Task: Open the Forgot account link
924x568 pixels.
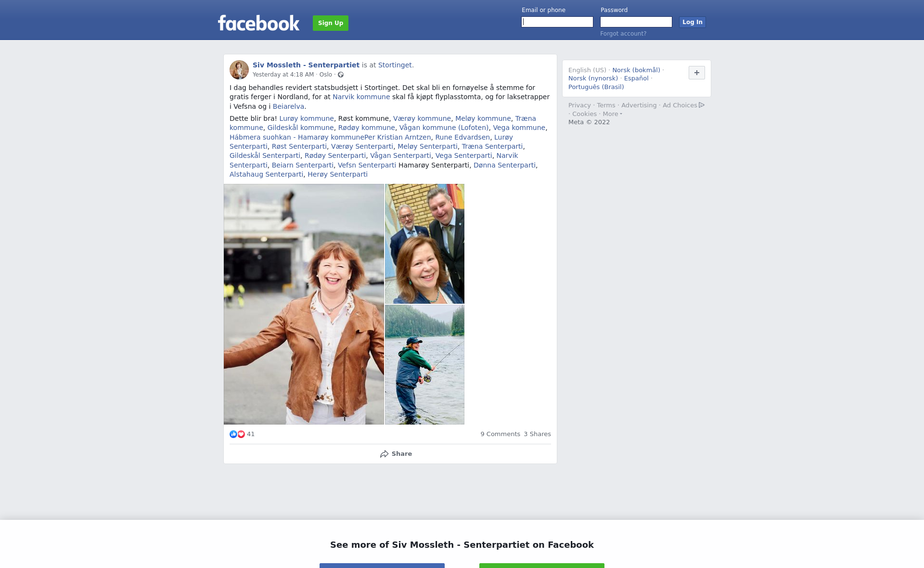Action: click(623, 34)
